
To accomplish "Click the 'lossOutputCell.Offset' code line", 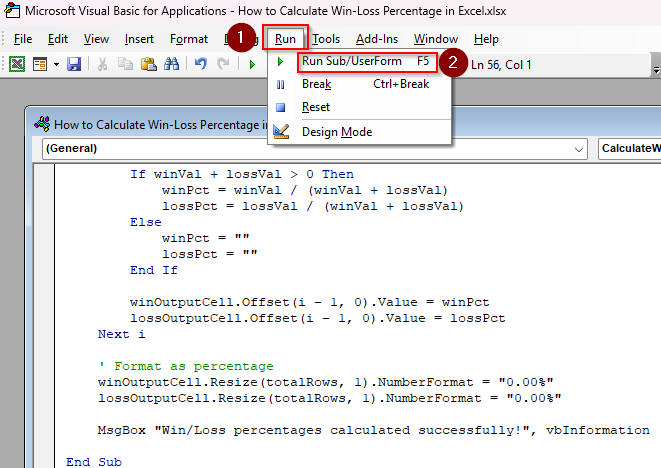I will (x=317, y=318).
